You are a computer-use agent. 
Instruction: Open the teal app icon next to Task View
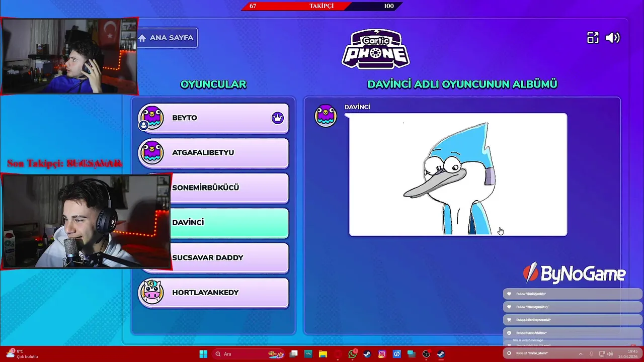coord(308,354)
